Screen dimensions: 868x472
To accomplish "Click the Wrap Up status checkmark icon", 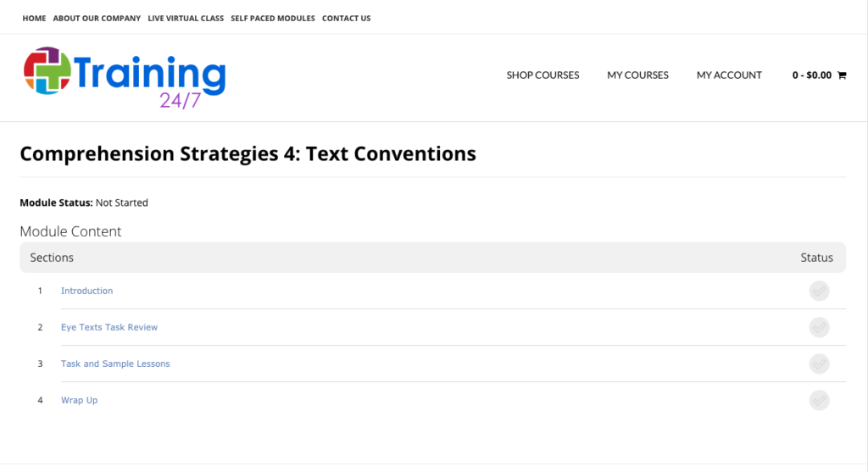I will pyautogui.click(x=819, y=400).
